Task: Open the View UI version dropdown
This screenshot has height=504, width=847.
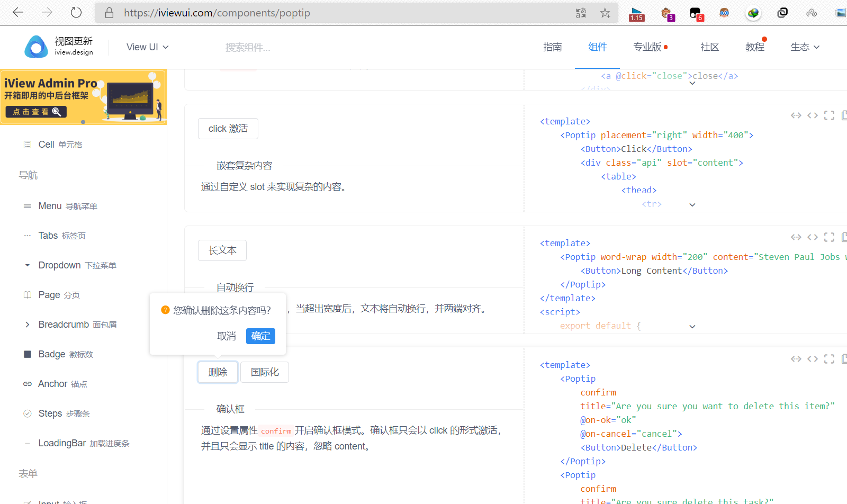Action: [x=148, y=47]
